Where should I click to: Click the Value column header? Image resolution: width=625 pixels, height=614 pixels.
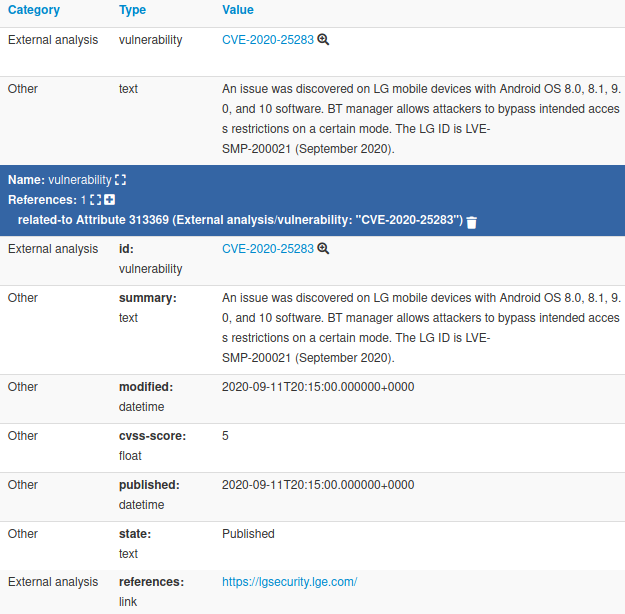238,10
